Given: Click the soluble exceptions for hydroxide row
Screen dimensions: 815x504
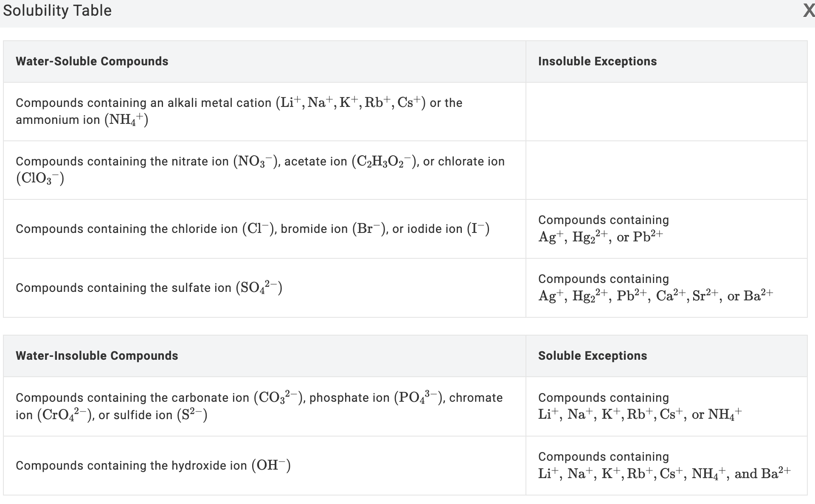Looking at the screenshot, I should pos(664,465).
